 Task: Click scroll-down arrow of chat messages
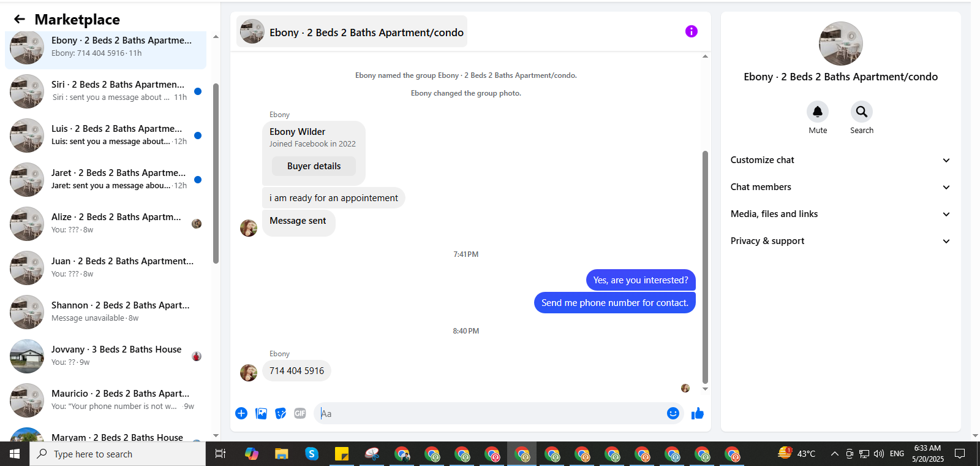(705, 389)
